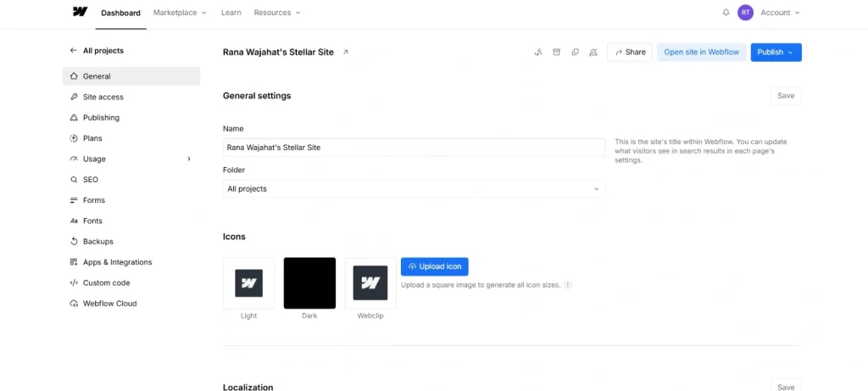Click the magnifier icon for SEO
868x391 pixels.
pyautogui.click(x=74, y=180)
